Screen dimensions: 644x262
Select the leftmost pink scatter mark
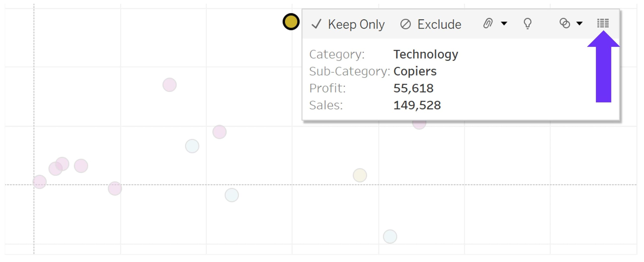pos(39,182)
